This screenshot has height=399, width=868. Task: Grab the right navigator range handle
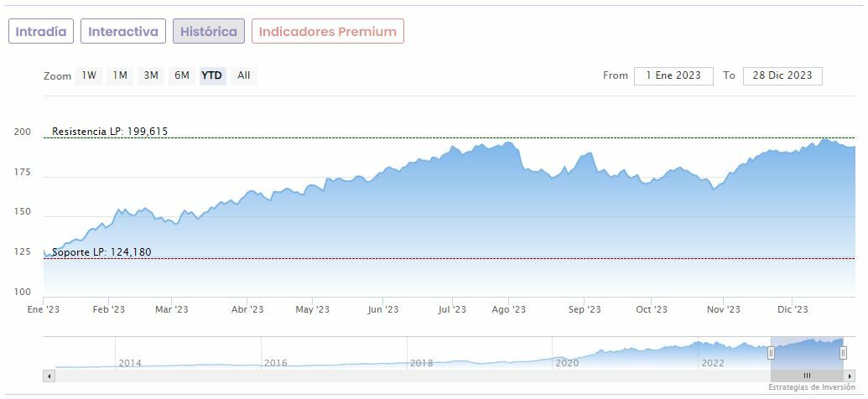(x=843, y=354)
